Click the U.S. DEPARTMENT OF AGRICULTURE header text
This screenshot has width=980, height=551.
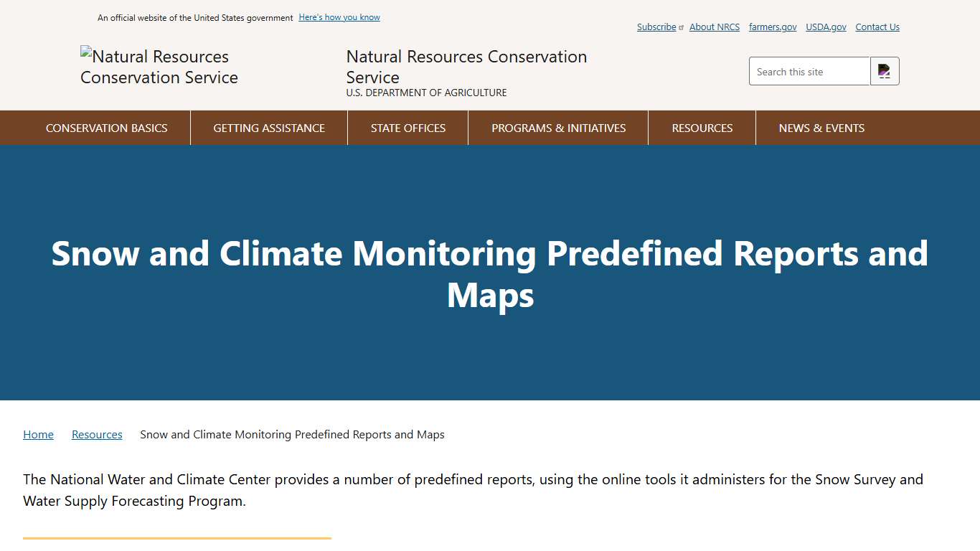click(x=426, y=92)
